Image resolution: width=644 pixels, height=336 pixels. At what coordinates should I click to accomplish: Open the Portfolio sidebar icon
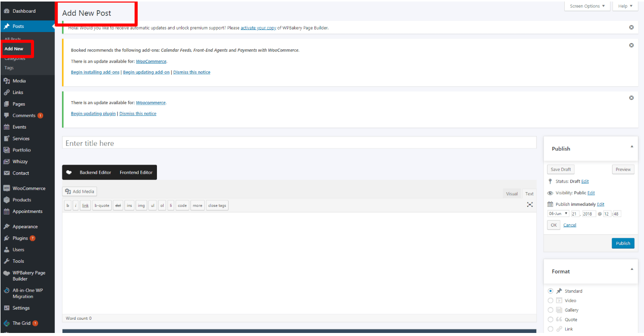point(7,150)
